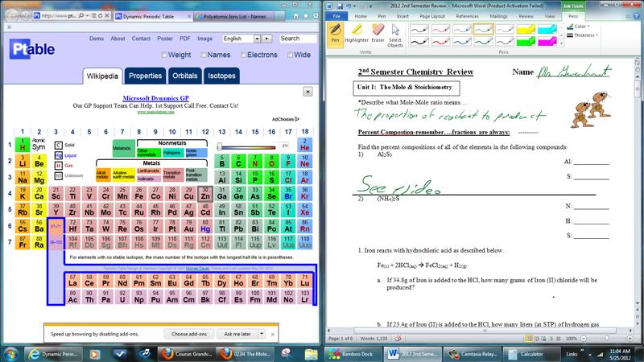Refresh the page in Internet Explorer
The height and width of the screenshot is (362, 644).
100,15
